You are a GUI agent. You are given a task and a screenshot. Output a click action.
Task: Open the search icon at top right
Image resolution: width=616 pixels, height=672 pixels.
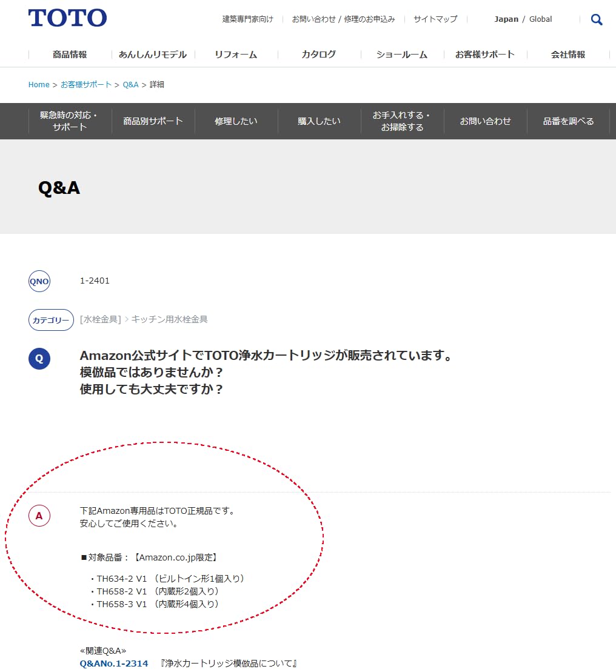click(596, 19)
